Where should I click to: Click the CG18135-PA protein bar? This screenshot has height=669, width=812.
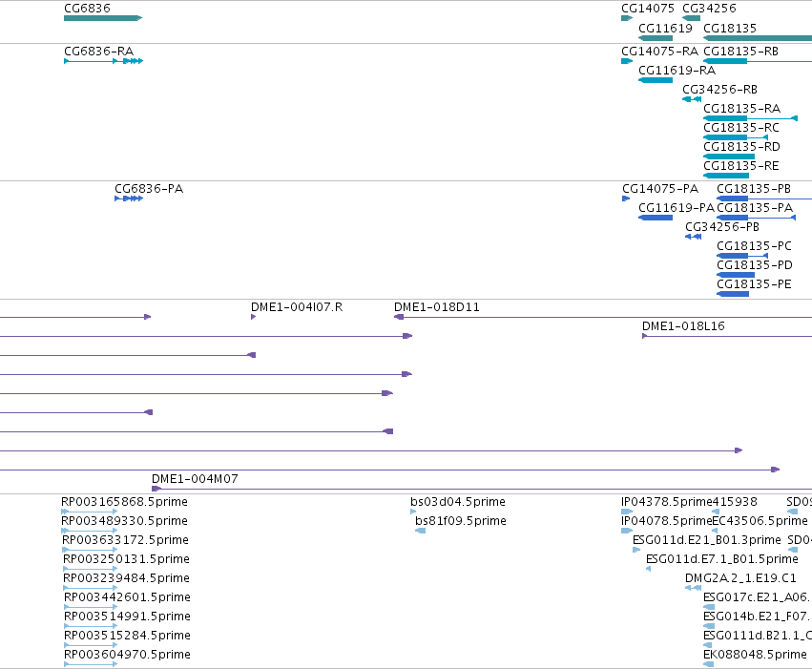coord(756,218)
